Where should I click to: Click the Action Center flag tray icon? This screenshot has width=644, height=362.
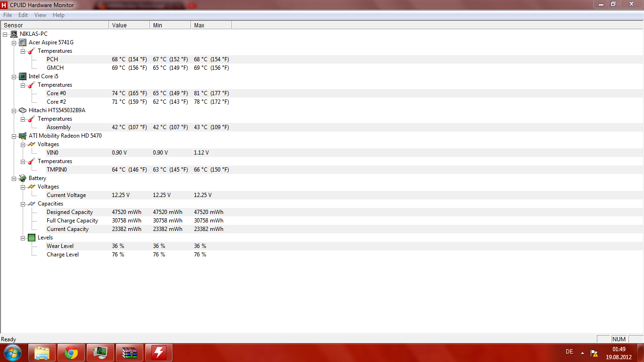pos(594,353)
